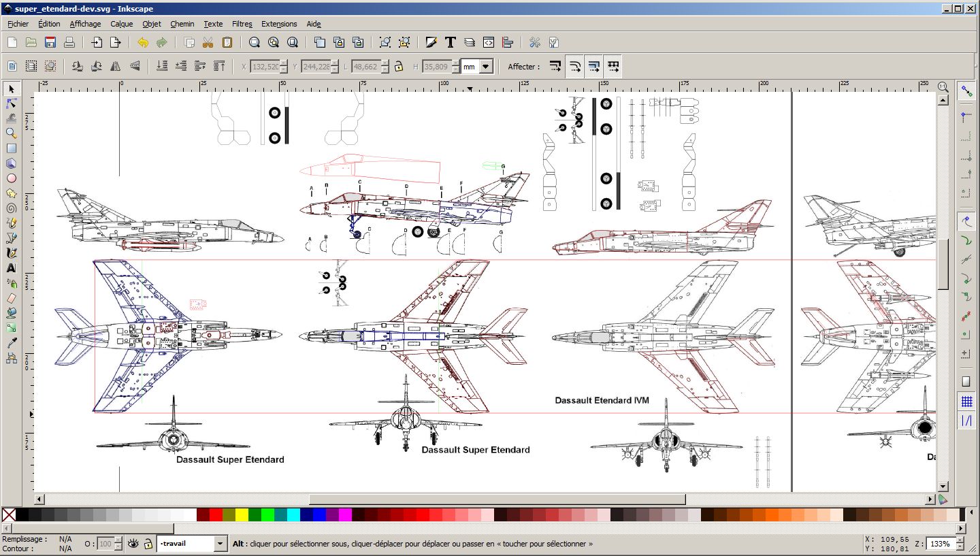Increase the Y coordinate spinner
This screenshot has height=556, width=980.
336,63
